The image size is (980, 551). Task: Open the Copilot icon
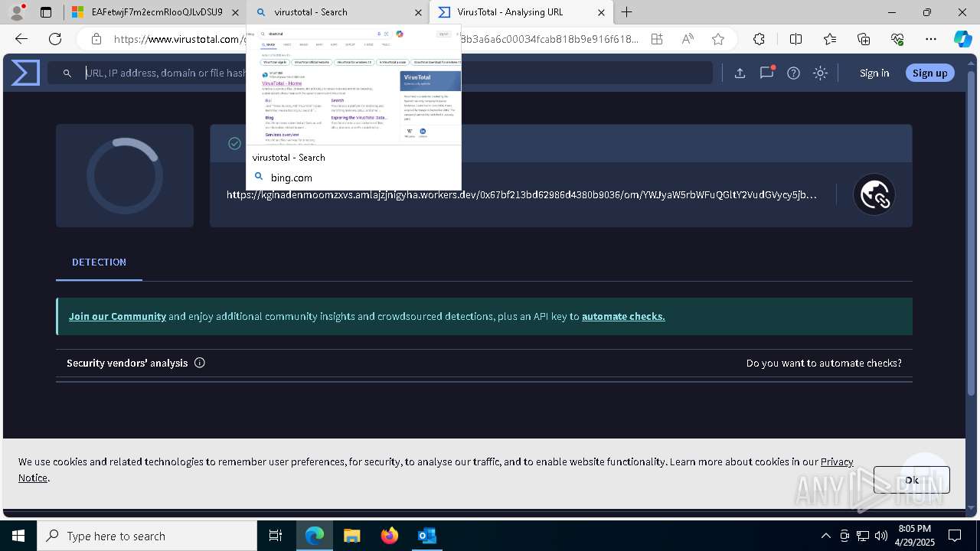pos(962,39)
